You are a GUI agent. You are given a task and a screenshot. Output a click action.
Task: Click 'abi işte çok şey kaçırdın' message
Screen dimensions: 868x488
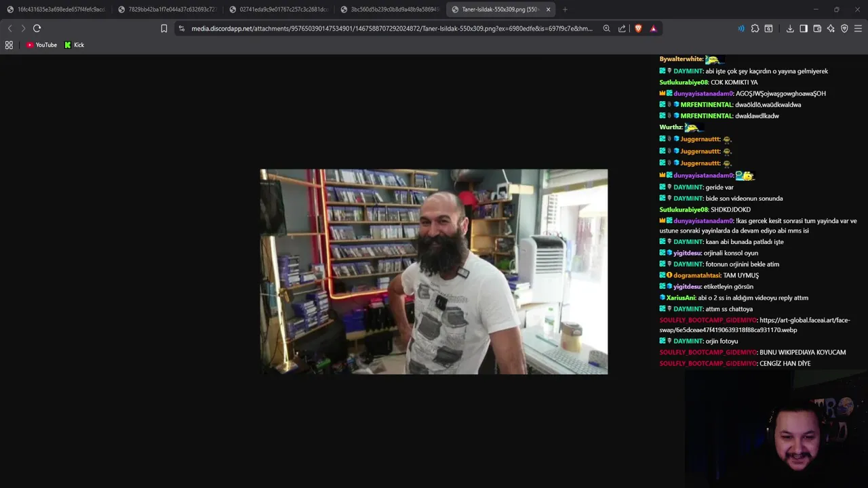766,71
